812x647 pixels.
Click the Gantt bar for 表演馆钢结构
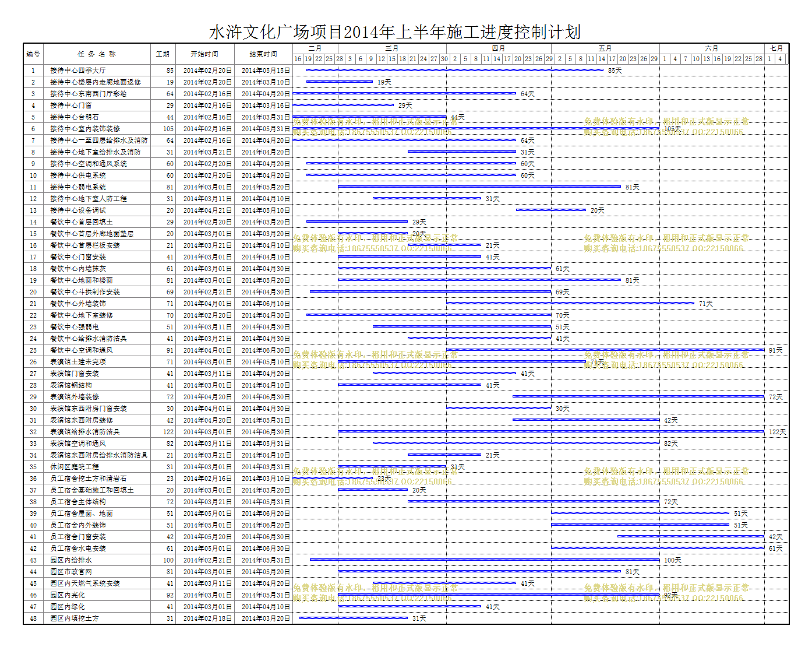point(409,385)
